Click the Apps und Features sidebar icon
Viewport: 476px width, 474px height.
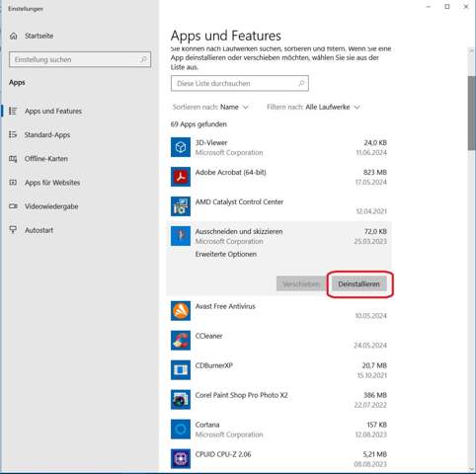click(13, 111)
